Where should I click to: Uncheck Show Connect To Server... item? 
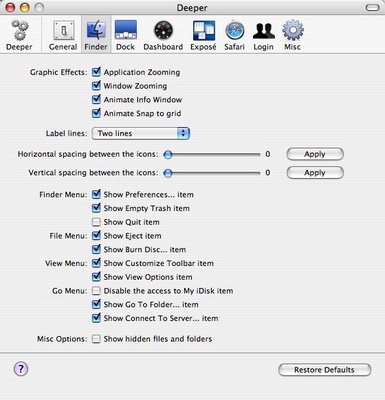(x=96, y=318)
